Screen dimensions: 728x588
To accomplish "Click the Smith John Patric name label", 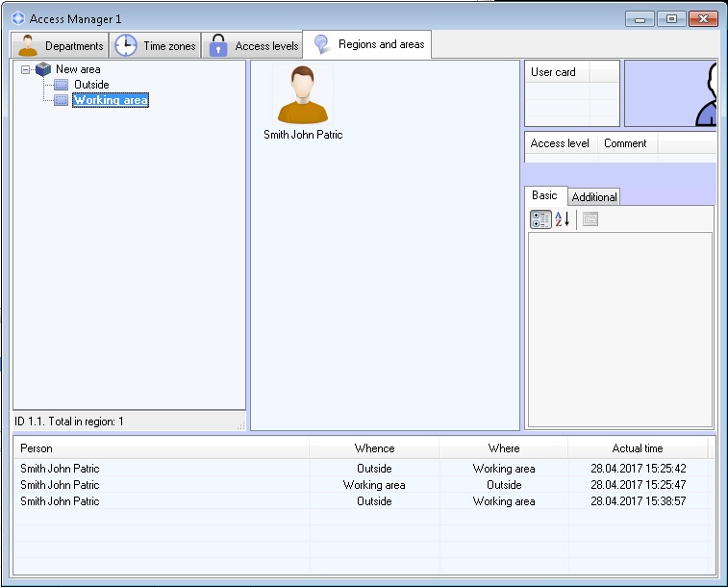I will click(x=303, y=135).
